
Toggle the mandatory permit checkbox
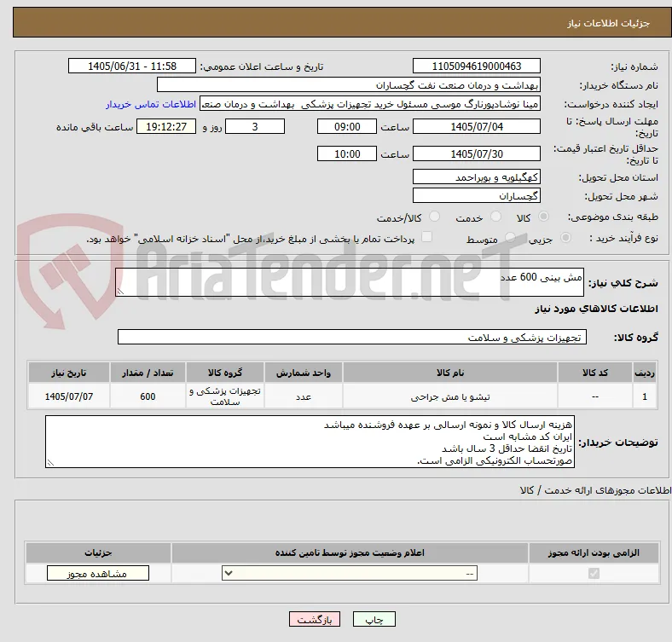coord(594,573)
